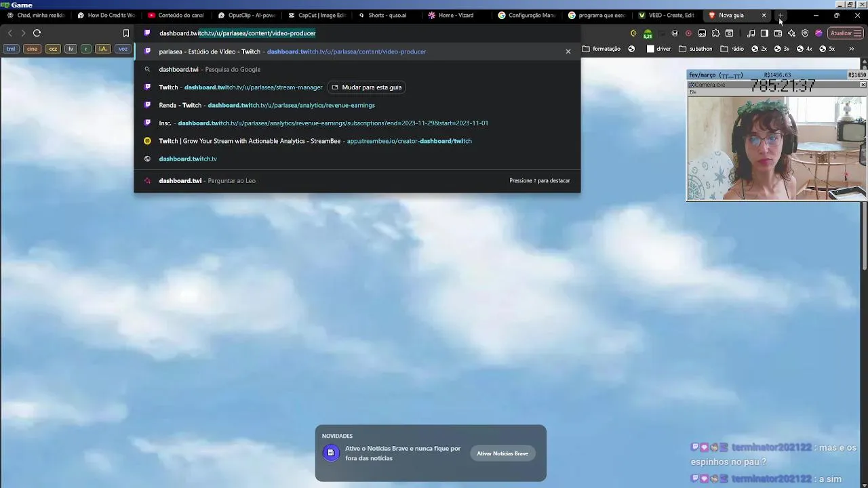
Task: Click Ativar Notícias Brave button
Action: (502, 453)
